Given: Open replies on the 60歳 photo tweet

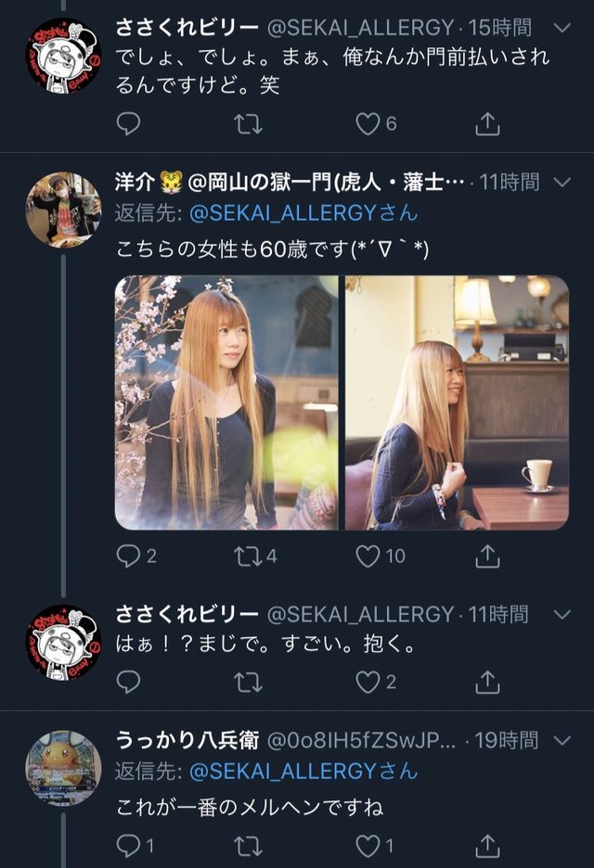Looking at the screenshot, I should [x=136, y=555].
